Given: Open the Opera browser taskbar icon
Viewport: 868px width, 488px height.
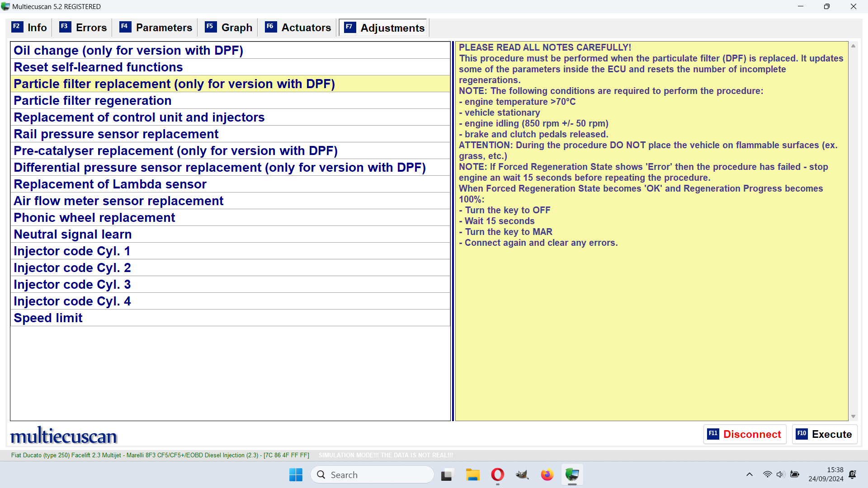Looking at the screenshot, I should (497, 475).
